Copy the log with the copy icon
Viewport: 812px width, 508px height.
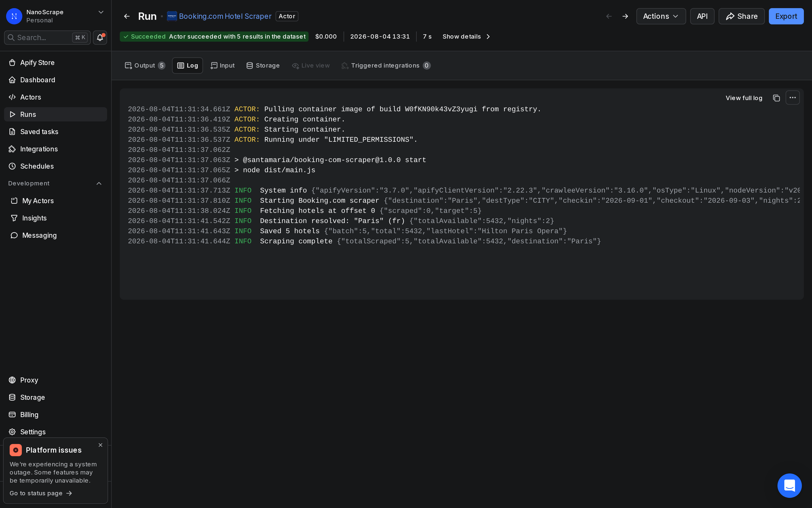coord(776,98)
